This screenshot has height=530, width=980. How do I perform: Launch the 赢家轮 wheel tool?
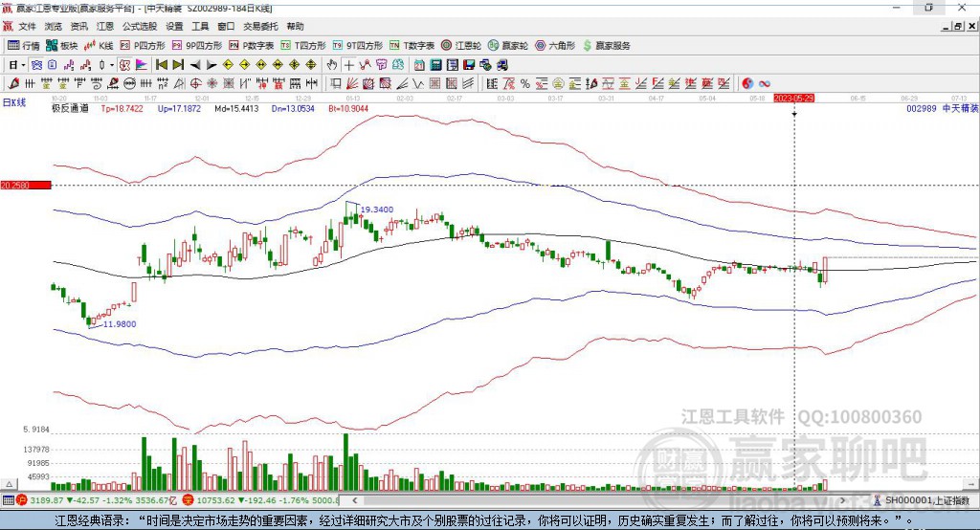(508, 46)
